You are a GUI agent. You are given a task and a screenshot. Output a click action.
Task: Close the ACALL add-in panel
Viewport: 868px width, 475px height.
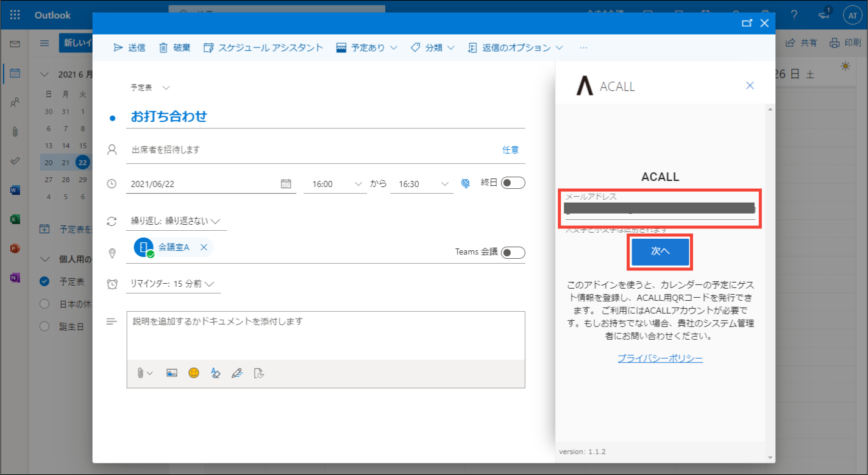coord(750,86)
